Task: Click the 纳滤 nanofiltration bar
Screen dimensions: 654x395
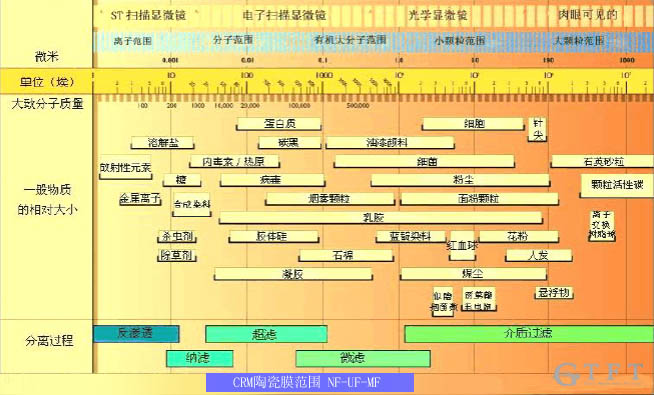Action: pyautogui.click(x=199, y=358)
